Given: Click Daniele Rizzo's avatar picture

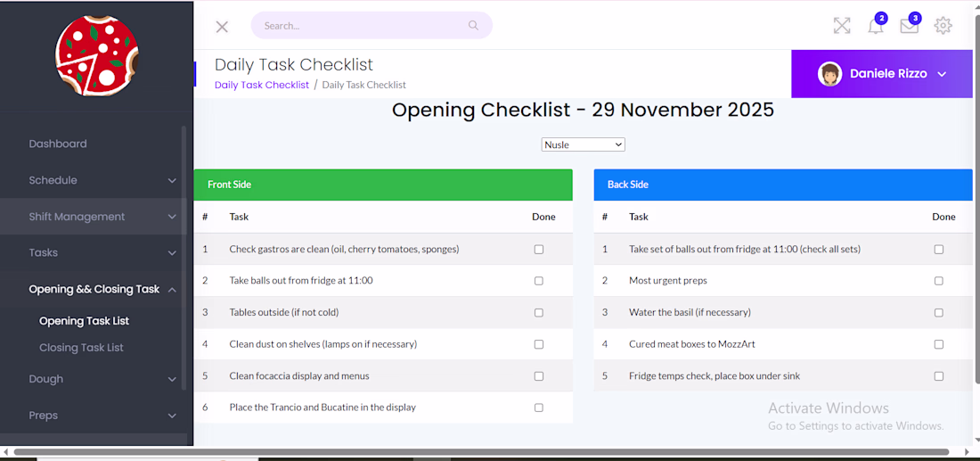Looking at the screenshot, I should 830,74.
